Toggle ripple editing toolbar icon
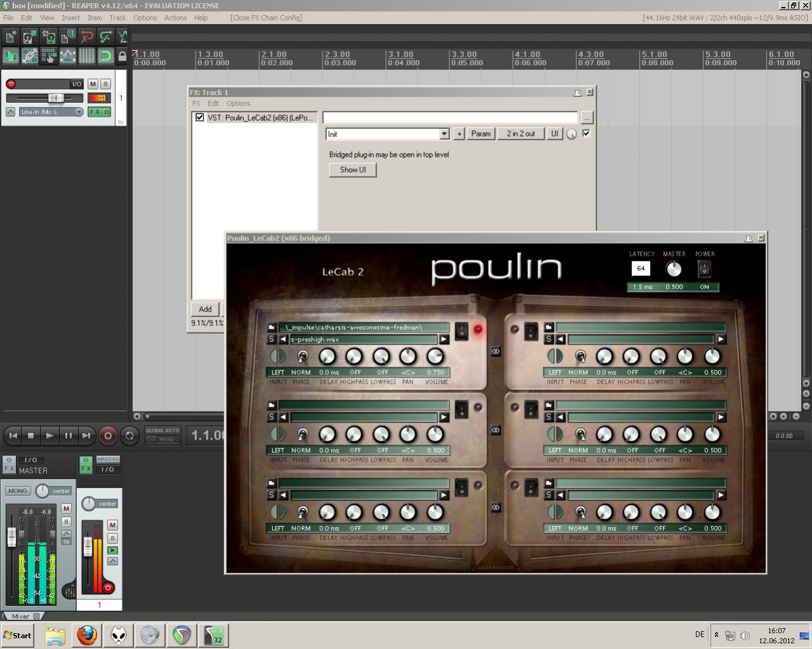Image resolution: width=812 pixels, height=649 pixels. click(48, 56)
